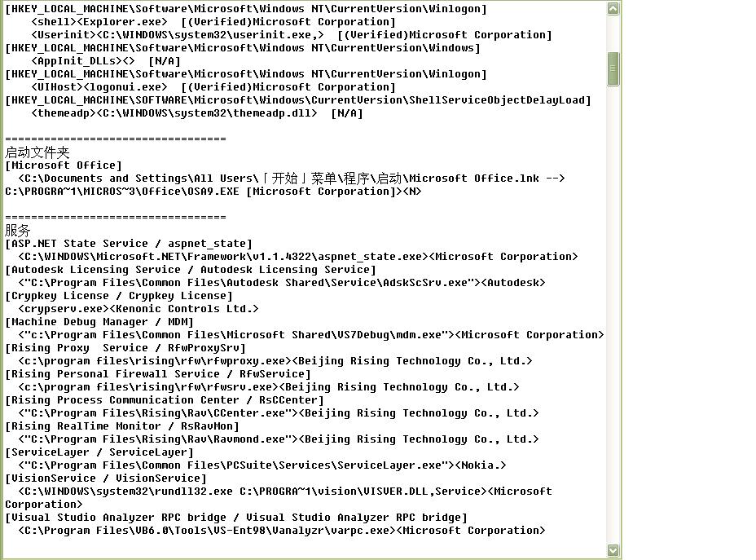This screenshot has height=560, width=756.
Task: Click the crypserv.exe Kenonic Controls line
Action: pos(138,309)
